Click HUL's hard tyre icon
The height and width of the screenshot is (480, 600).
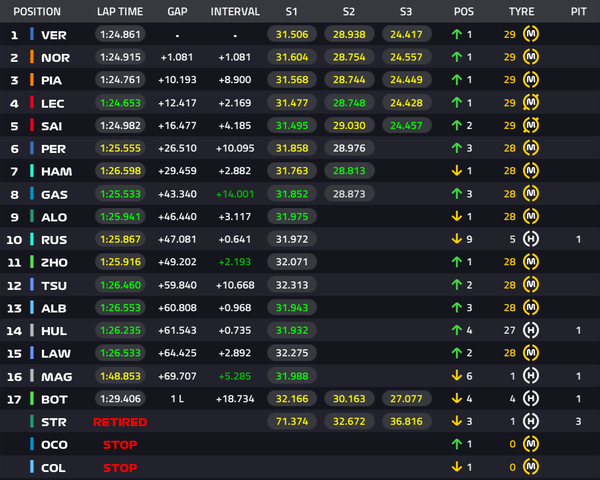tap(531, 330)
